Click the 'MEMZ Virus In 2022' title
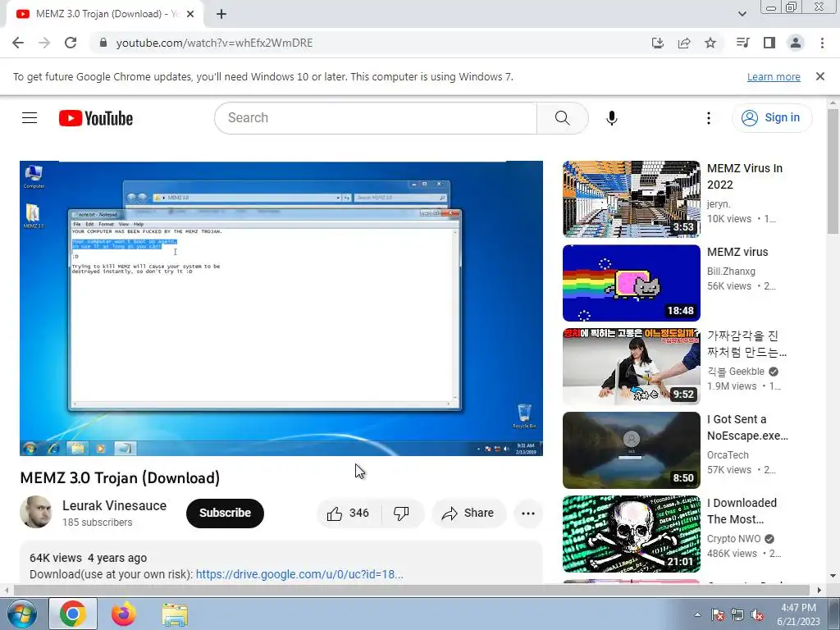 (x=745, y=176)
